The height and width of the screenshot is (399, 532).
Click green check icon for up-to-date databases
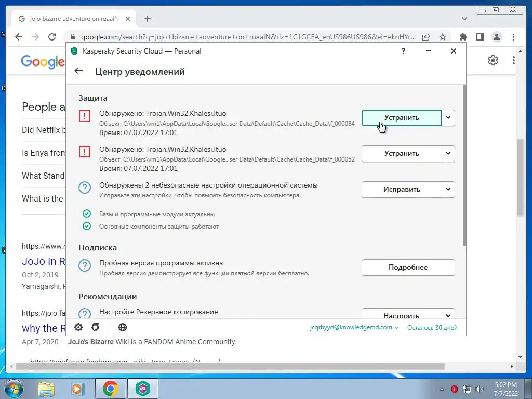tap(87, 214)
